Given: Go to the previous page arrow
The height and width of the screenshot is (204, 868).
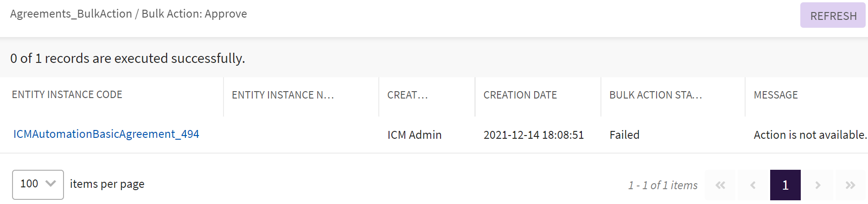Looking at the screenshot, I should 753,185.
